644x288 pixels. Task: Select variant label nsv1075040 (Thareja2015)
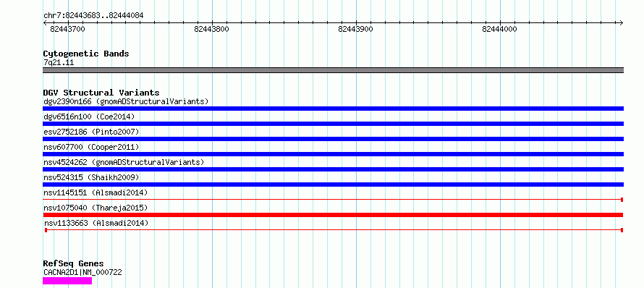pyautogui.click(x=96, y=208)
